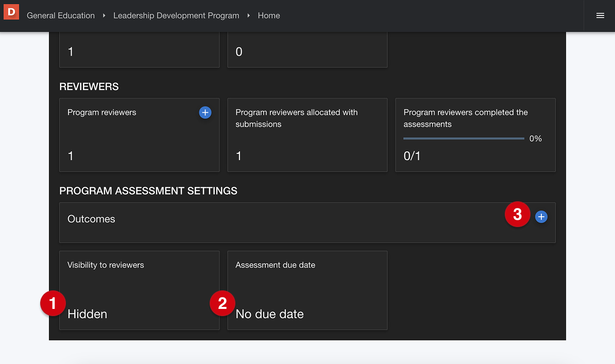Image resolution: width=615 pixels, height=364 pixels.
Task: Click the REVIEWERS section heading
Action: point(89,86)
